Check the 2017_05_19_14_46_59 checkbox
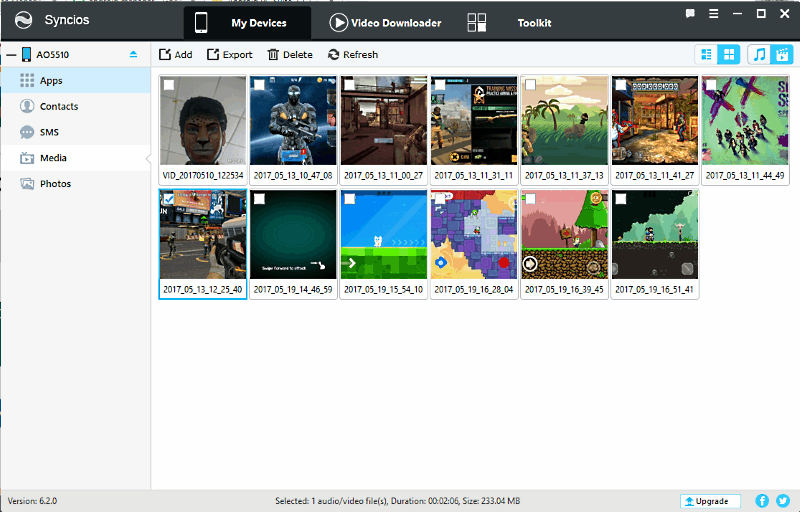The width and height of the screenshot is (800, 512). point(259,199)
